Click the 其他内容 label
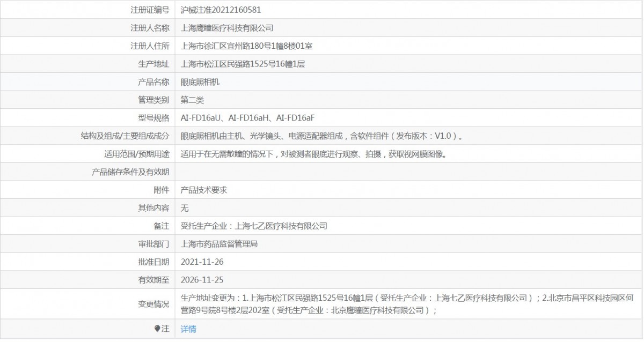644x342 pixels. coord(153,208)
